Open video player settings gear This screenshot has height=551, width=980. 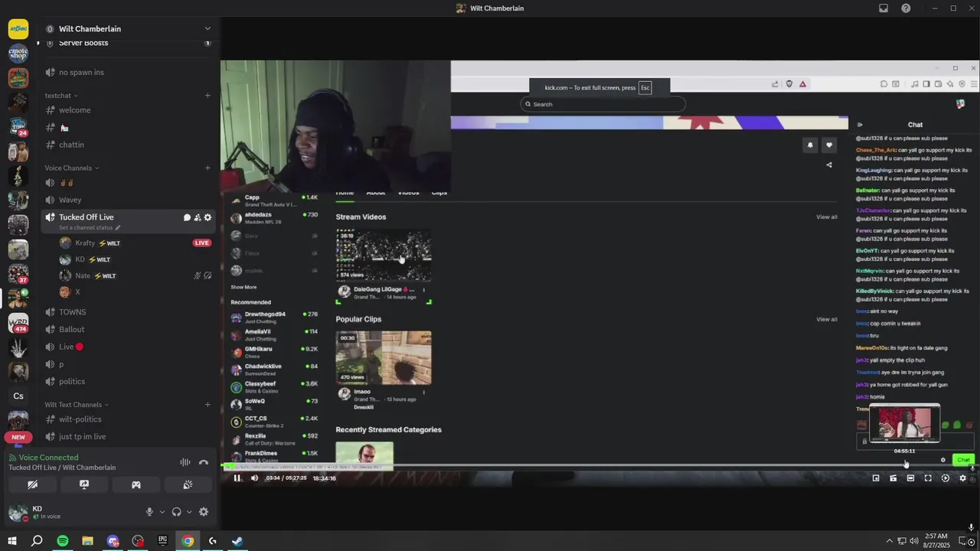click(963, 478)
